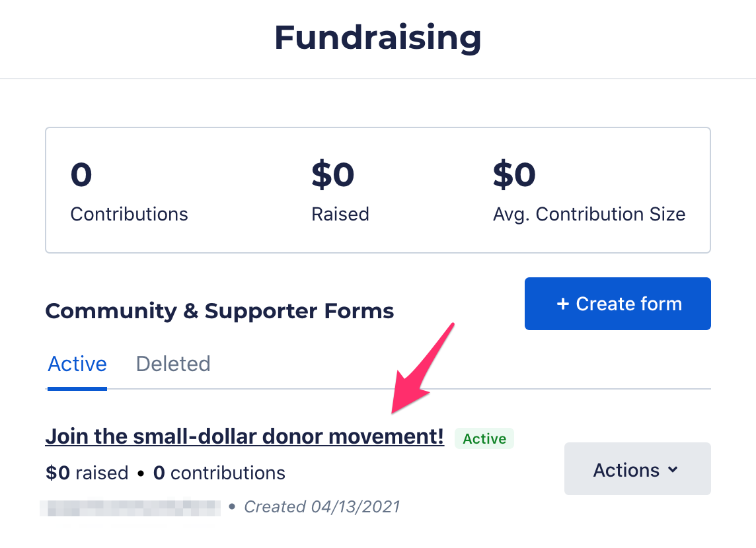Click the Contributions label in stats box
The width and height of the screenshot is (756, 548).
coord(129,214)
